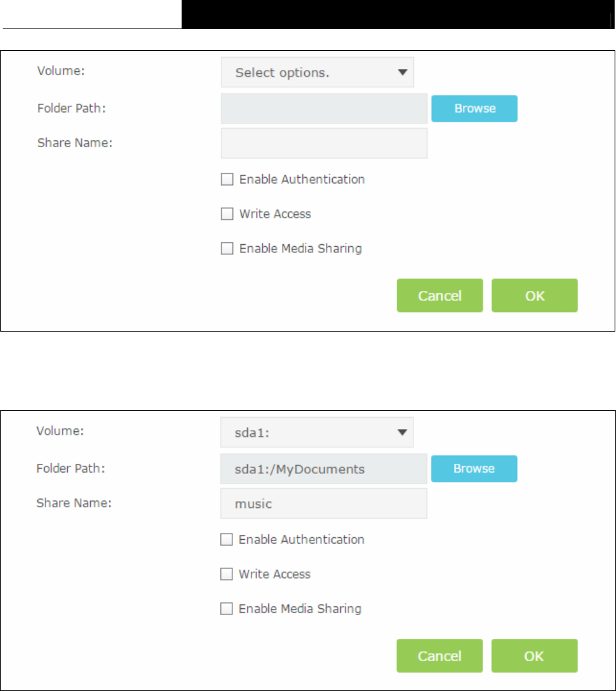Click OK to save the music share
Viewport: 616px width, 691px height.
tap(535, 656)
